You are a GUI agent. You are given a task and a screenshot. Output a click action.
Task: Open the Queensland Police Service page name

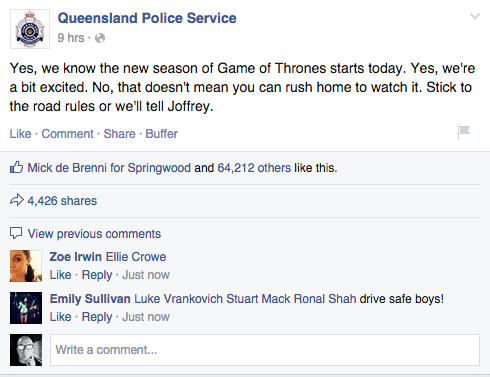pyautogui.click(x=147, y=18)
